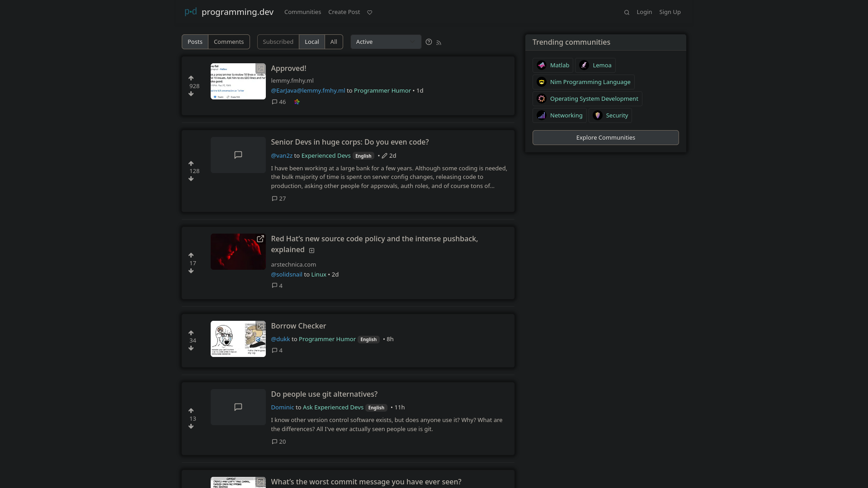This screenshot has width=868, height=488.
Task: Upvote the Approved! post
Action: pos(191,78)
